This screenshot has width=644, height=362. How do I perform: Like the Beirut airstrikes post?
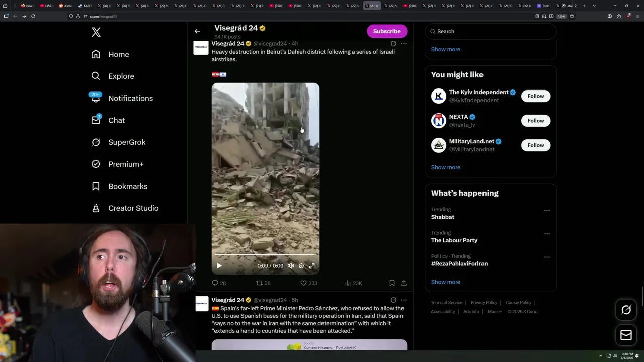(309, 283)
